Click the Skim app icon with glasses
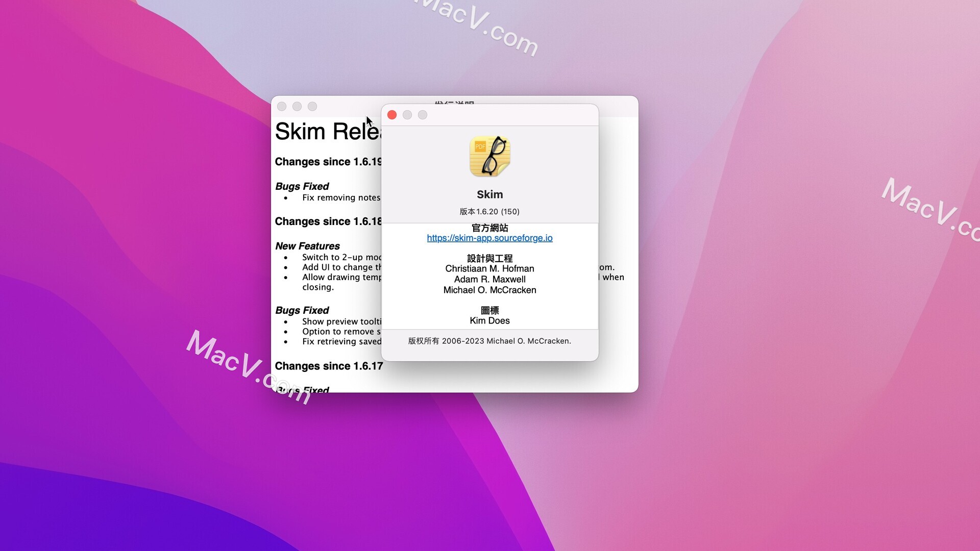This screenshot has height=551, width=980. pyautogui.click(x=489, y=156)
